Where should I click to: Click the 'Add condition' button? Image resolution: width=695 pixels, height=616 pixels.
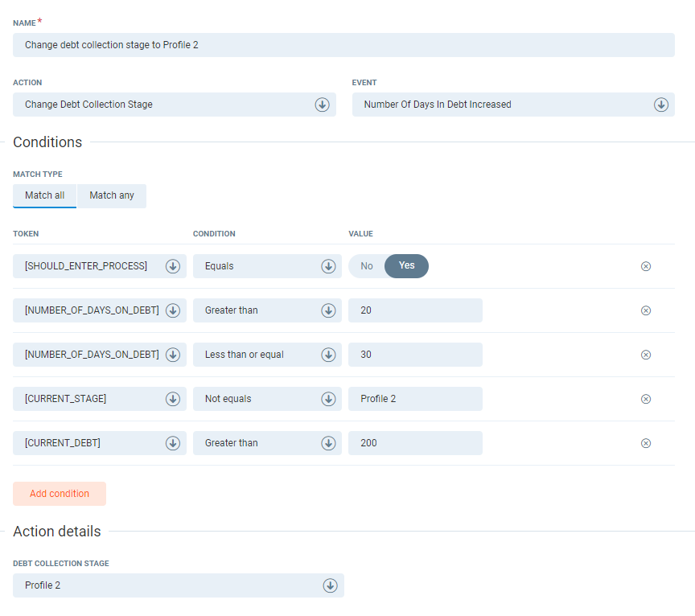(60, 494)
